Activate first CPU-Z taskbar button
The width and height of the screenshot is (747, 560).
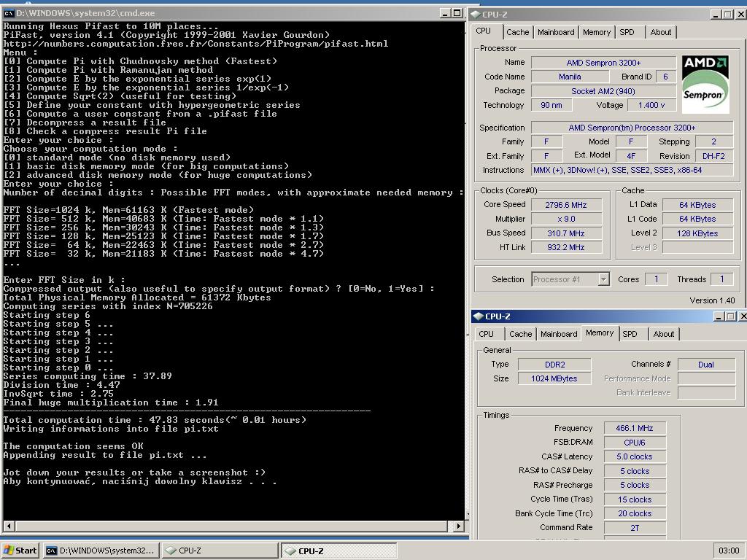[220, 551]
